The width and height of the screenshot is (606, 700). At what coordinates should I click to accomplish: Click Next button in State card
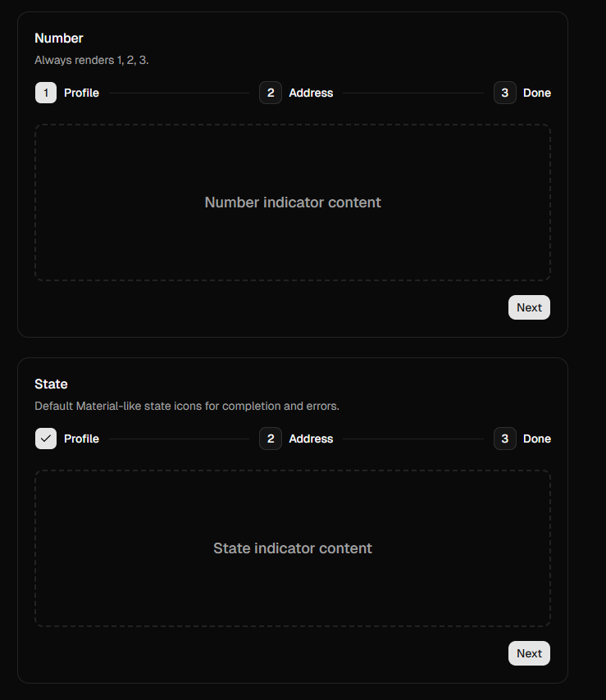(529, 653)
